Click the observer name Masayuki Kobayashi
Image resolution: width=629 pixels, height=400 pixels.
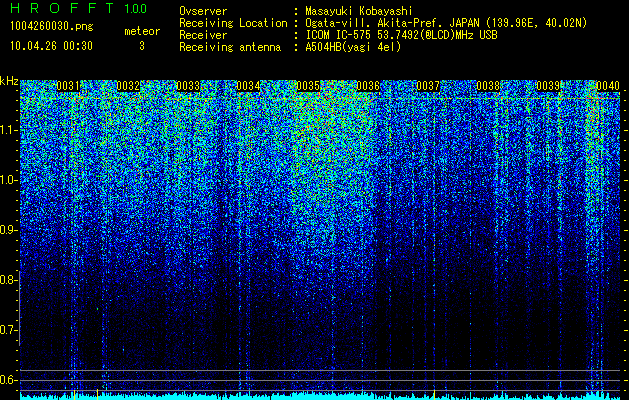point(359,11)
